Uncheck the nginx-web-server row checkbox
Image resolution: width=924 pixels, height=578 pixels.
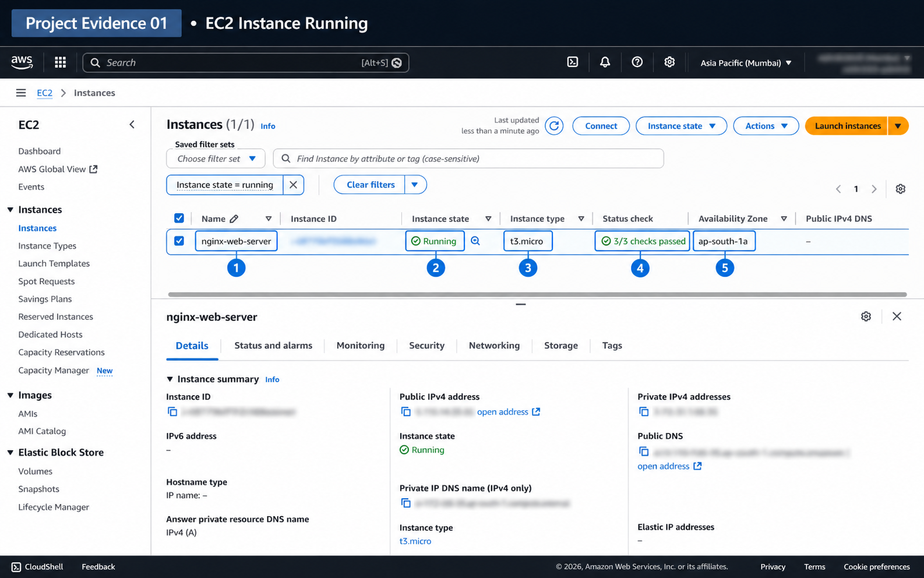pyautogui.click(x=179, y=241)
